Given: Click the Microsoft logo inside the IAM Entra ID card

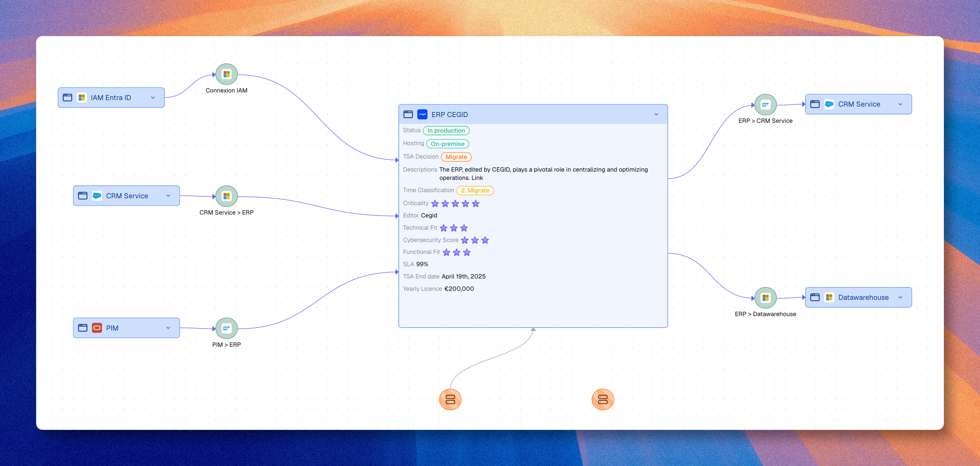Looking at the screenshot, I should [x=81, y=98].
